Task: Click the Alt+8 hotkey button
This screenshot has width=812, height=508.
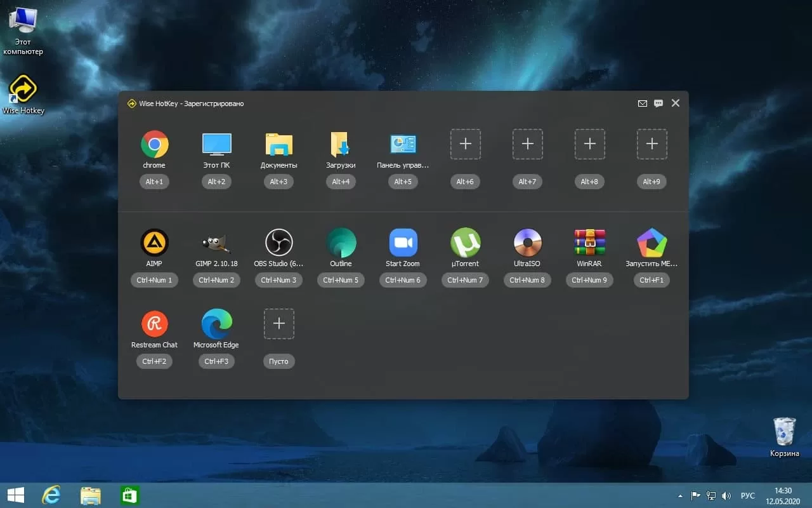Action: click(x=589, y=182)
